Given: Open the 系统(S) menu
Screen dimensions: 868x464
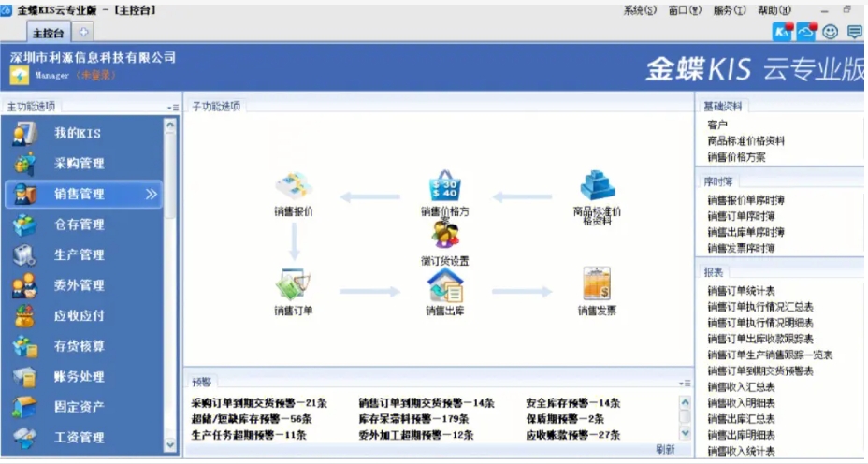Looking at the screenshot, I should click(640, 10).
